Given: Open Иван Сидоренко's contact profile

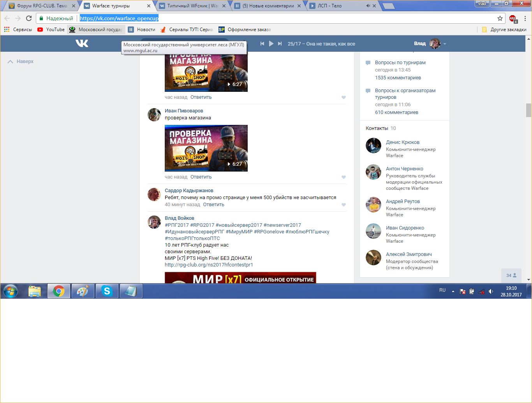Looking at the screenshot, I should coord(405,228).
